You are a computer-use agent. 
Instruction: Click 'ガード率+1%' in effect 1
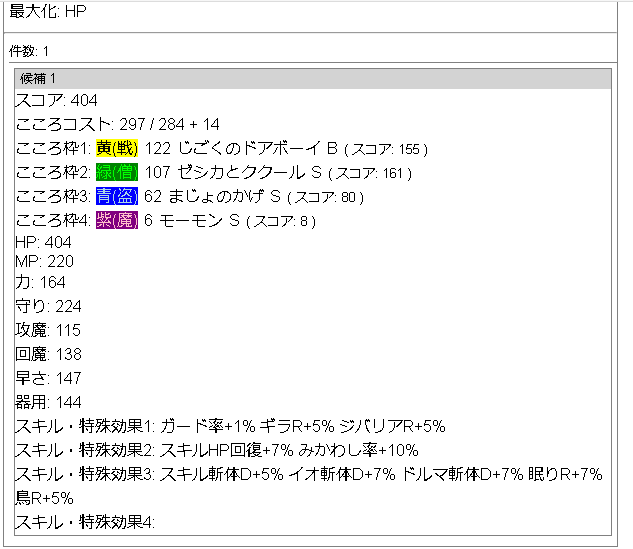pyautogui.click(x=208, y=426)
